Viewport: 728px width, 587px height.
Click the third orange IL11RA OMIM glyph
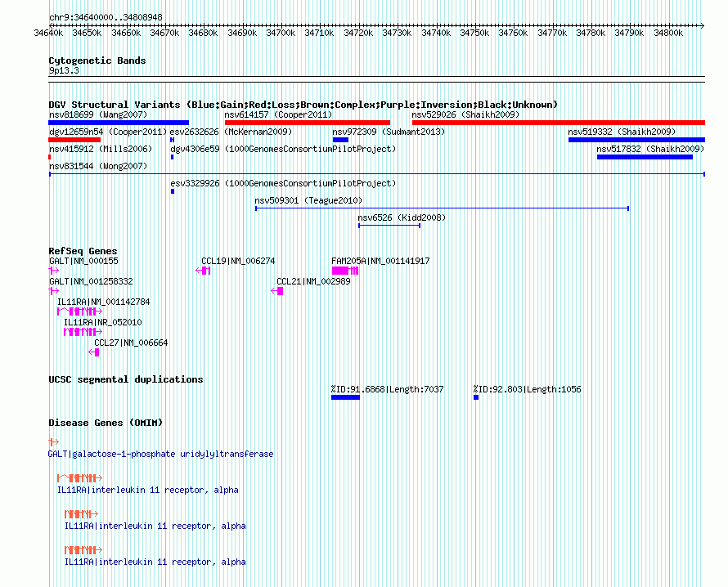tap(83, 550)
